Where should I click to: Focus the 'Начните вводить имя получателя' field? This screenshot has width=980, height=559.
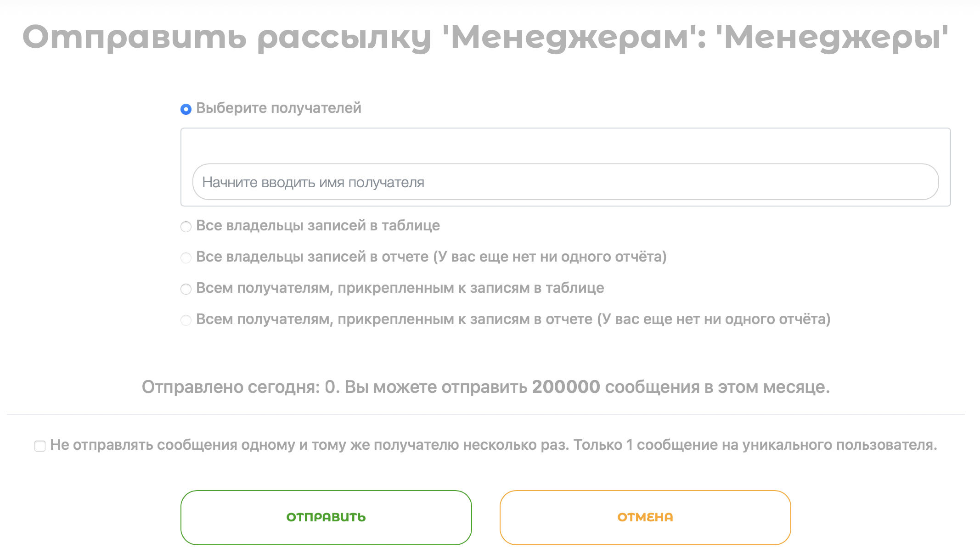coord(565,182)
